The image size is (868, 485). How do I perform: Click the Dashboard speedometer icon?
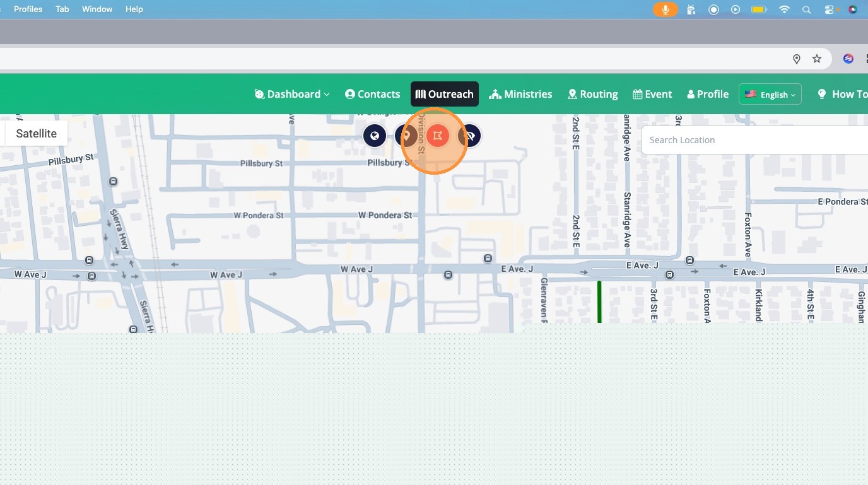(259, 94)
